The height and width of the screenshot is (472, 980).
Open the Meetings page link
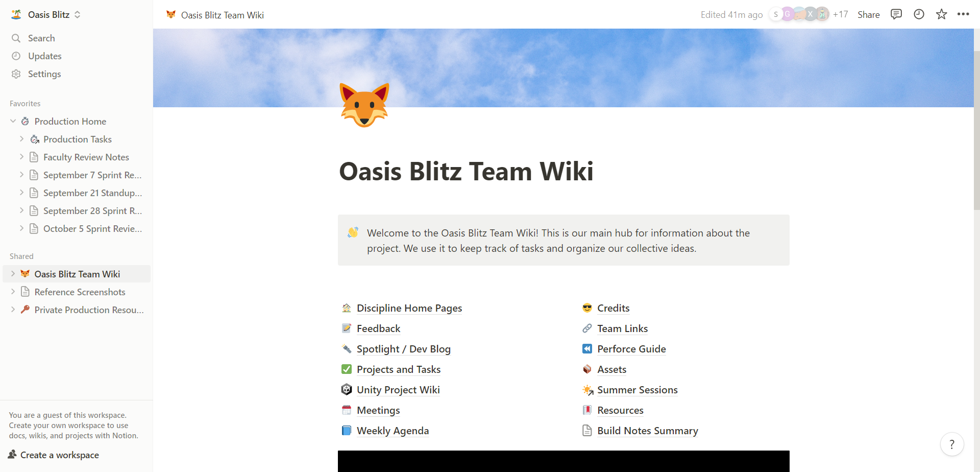[x=378, y=410]
